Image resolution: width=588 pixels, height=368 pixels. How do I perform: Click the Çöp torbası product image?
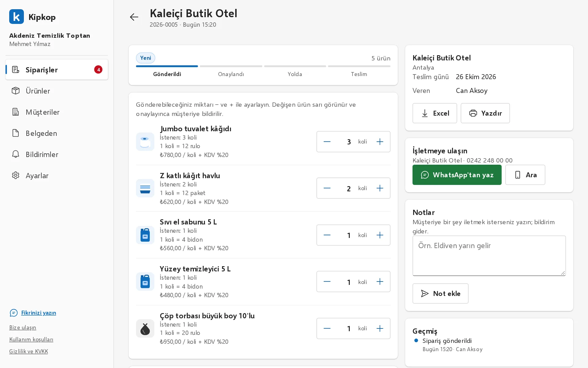[145, 328]
